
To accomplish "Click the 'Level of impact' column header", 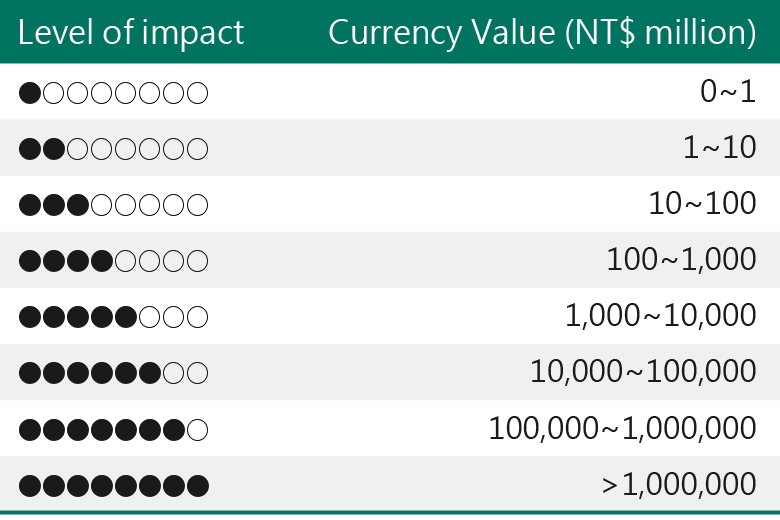I will (131, 33).
